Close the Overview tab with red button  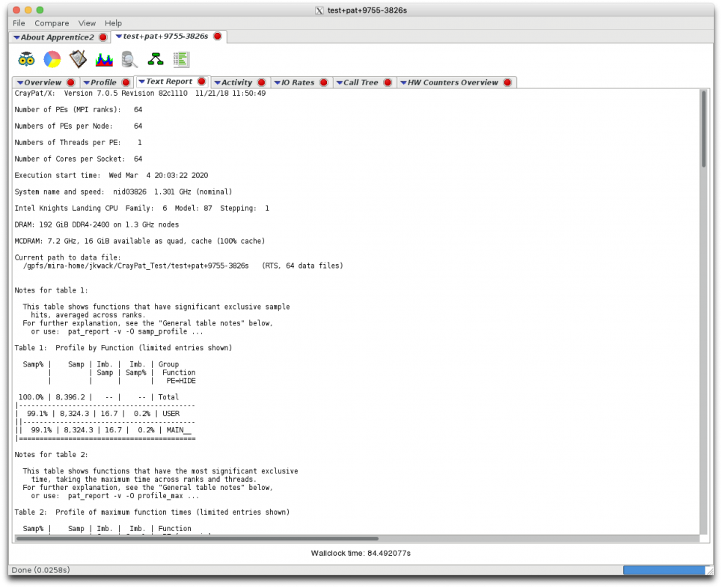click(x=71, y=82)
